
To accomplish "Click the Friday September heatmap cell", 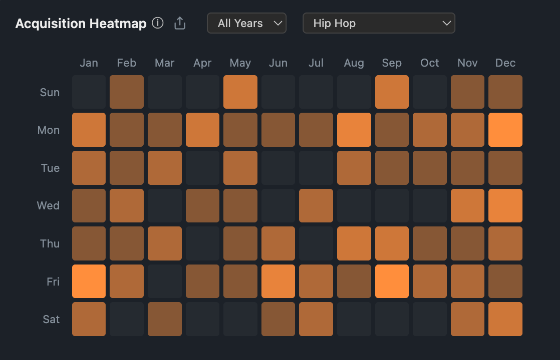I will (x=392, y=281).
